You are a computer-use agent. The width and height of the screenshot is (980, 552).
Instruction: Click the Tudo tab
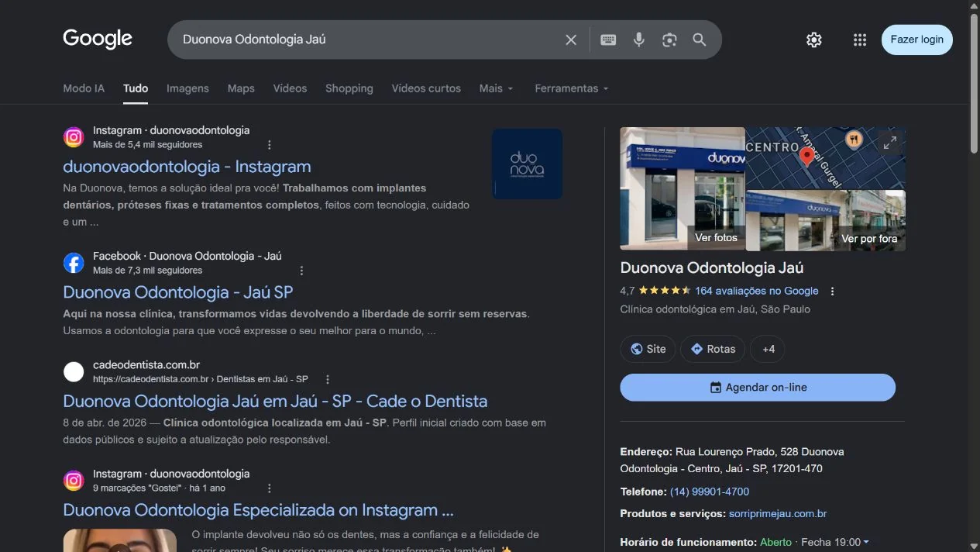pyautogui.click(x=136, y=88)
